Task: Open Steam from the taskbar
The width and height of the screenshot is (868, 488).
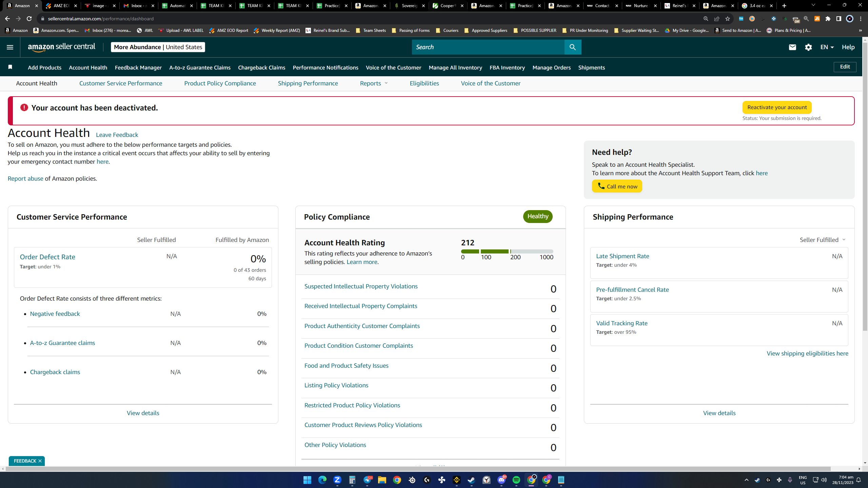Action: pyautogui.click(x=471, y=480)
